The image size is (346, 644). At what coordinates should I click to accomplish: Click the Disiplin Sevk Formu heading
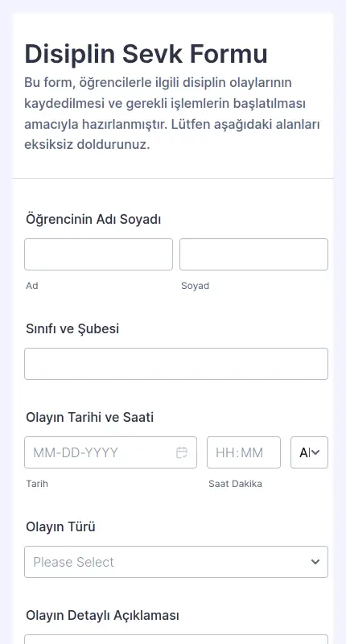tap(146, 54)
